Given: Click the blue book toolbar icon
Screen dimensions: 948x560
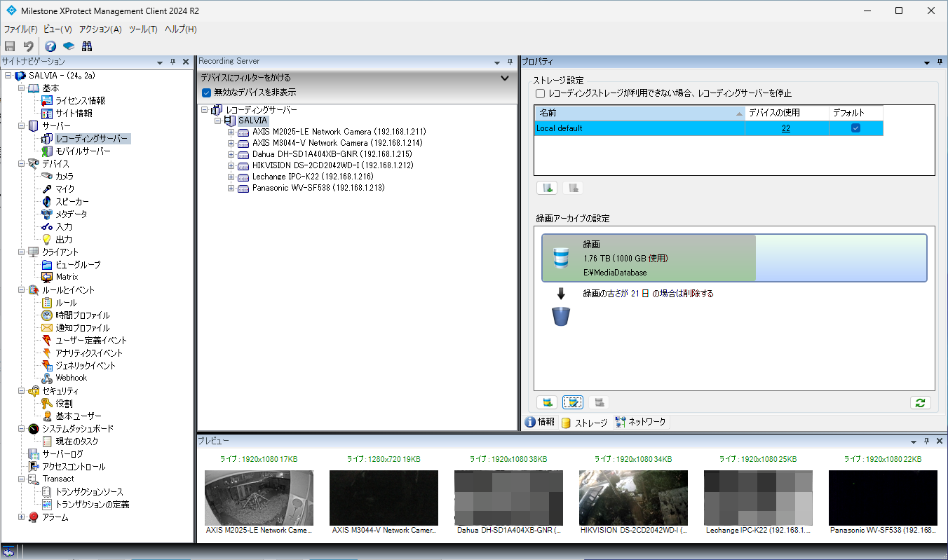Looking at the screenshot, I should pos(69,46).
